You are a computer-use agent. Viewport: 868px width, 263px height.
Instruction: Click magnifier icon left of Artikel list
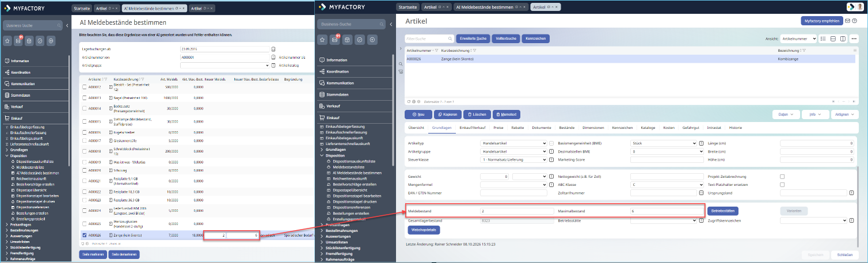tap(401, 64)
